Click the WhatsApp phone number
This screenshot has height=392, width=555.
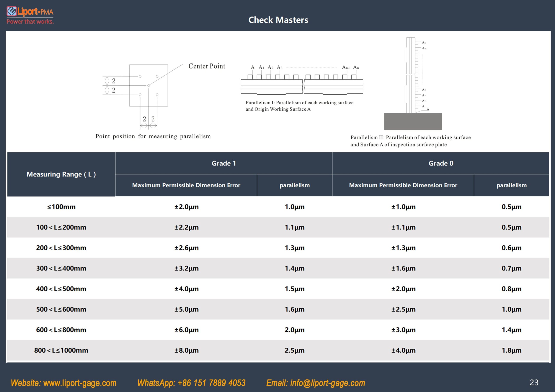pyautogui.click(x=212, y=383)
